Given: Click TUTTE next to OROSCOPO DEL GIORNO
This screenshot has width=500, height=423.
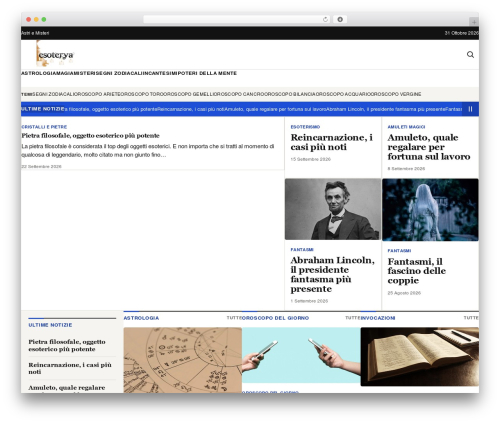Looking at the screenshot, I should pyautogui.click(x=353, y=318).
